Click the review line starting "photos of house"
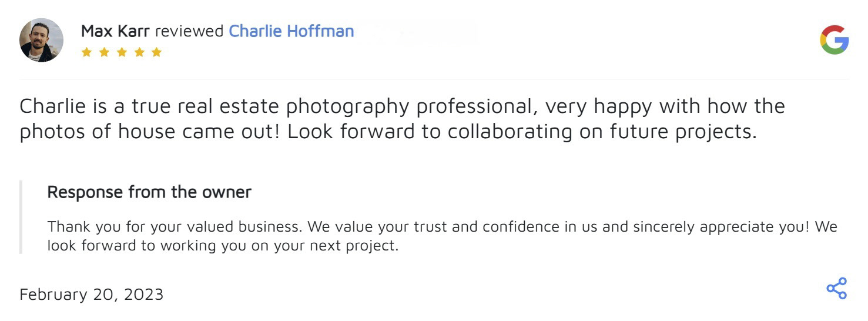The image size is (868, 321). pyautogui.click(x=388, y=132)
